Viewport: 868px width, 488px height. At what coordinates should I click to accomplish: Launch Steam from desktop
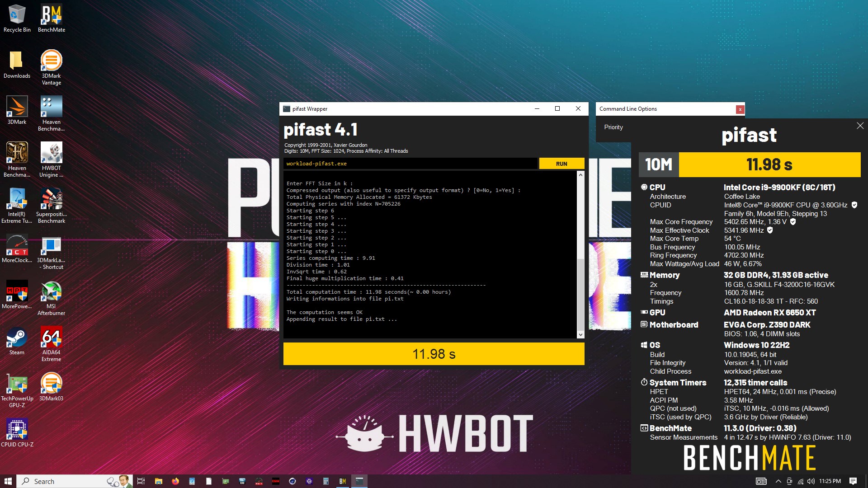17,341
